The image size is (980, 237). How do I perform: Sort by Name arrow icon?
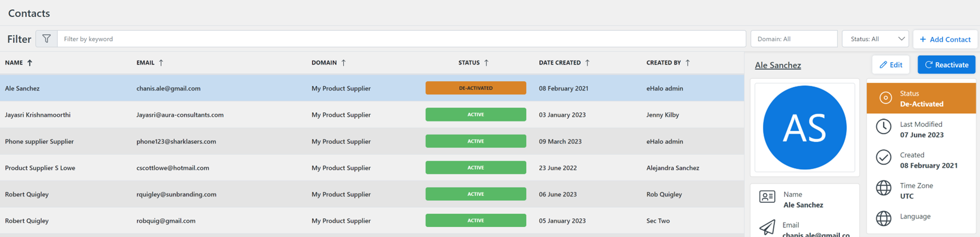30,63
